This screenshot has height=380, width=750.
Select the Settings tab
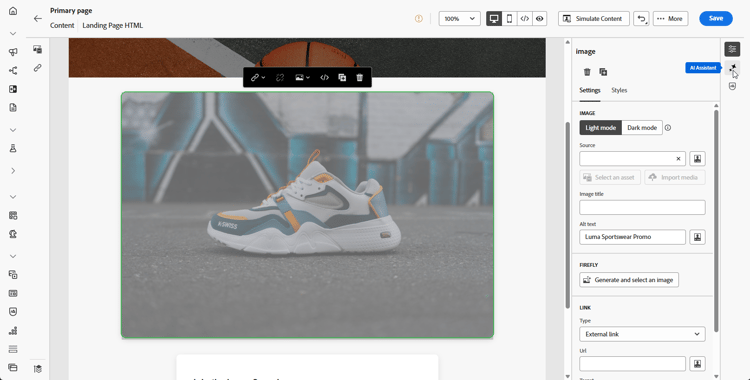[x=590, y=90]
